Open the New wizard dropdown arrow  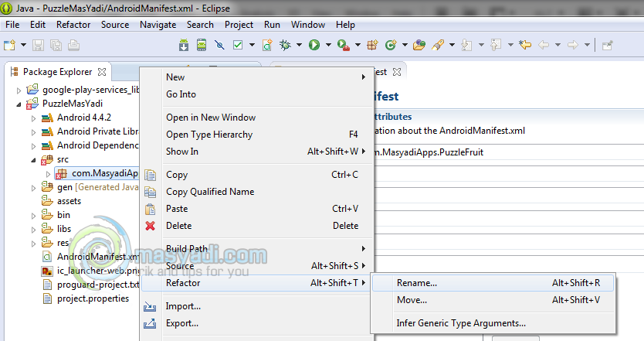23,45
